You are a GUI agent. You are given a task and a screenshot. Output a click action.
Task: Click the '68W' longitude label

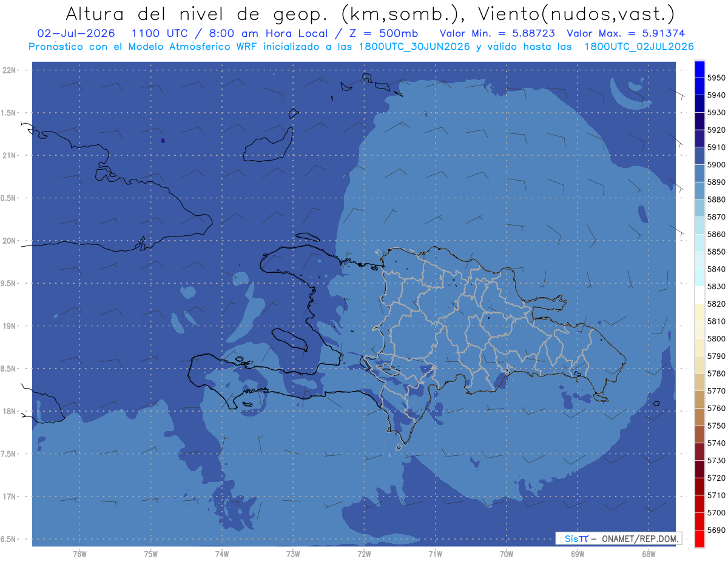click(x=649, y=554)
